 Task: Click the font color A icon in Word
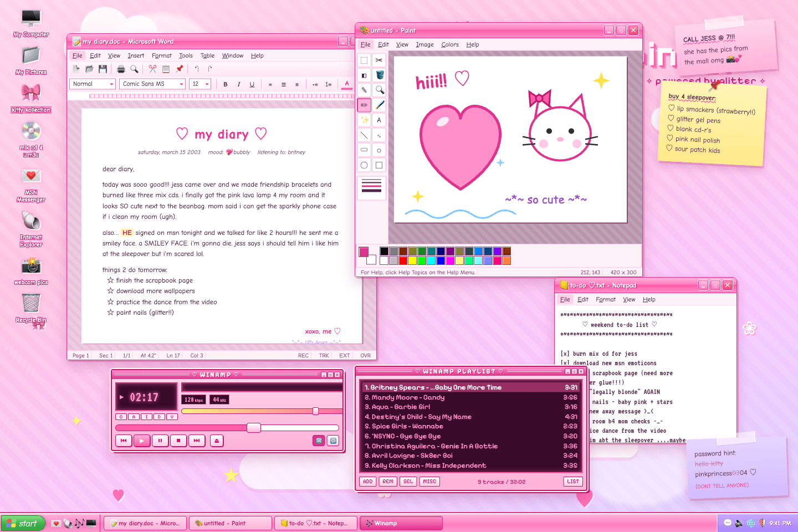pos(347,84)
